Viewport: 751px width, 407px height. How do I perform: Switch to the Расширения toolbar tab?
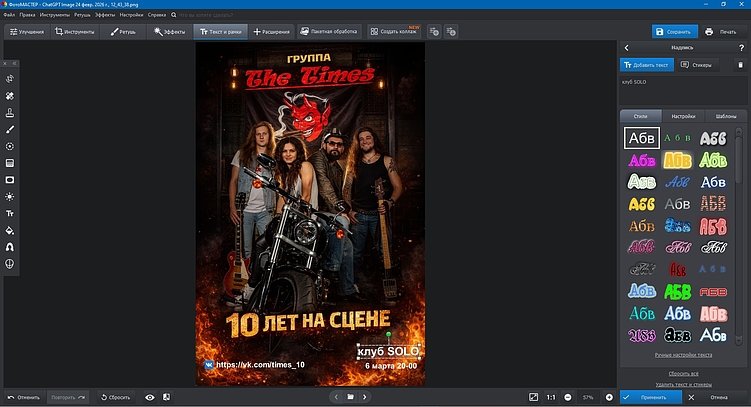point(272,32)
